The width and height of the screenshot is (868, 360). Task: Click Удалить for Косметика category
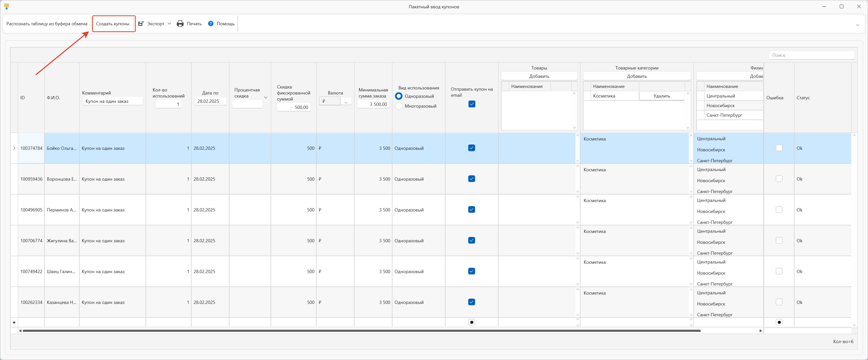662,96
